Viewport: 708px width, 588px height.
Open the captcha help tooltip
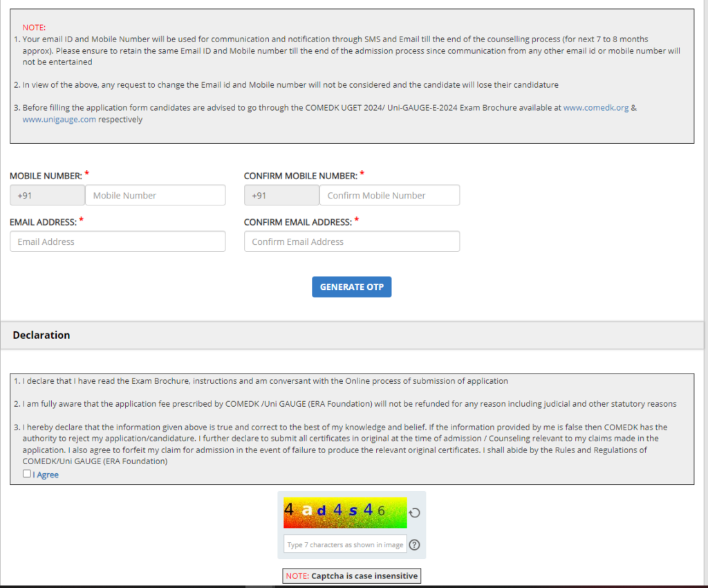point(414,544)
